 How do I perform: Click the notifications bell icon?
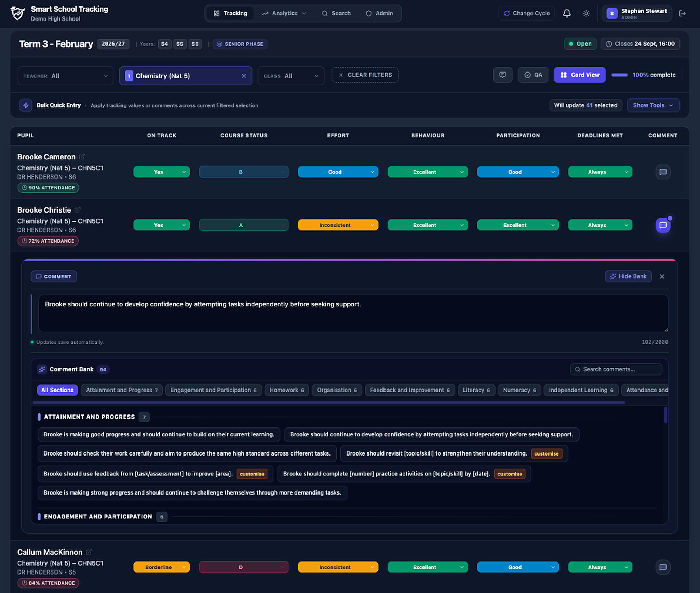pos(567,13)
